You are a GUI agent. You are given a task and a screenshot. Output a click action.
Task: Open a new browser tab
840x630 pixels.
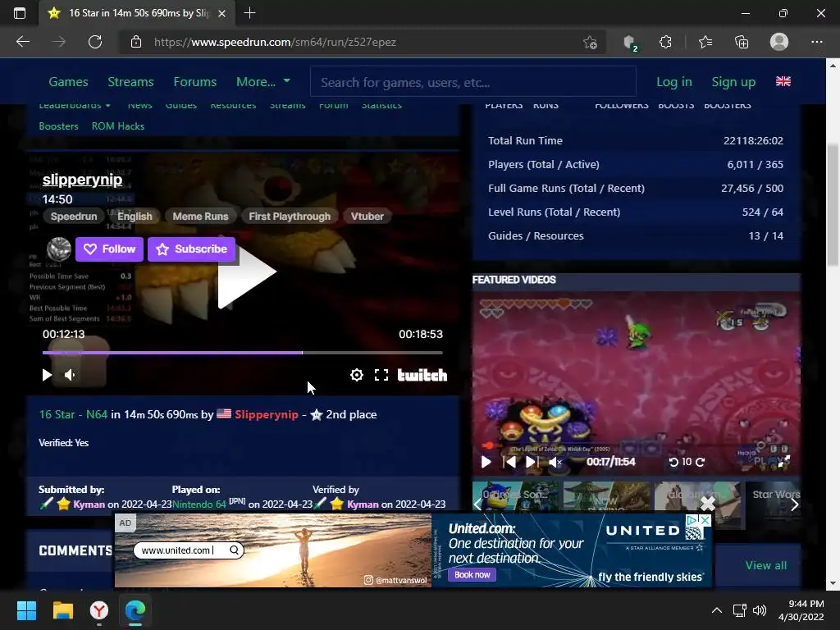coord(249,13)
